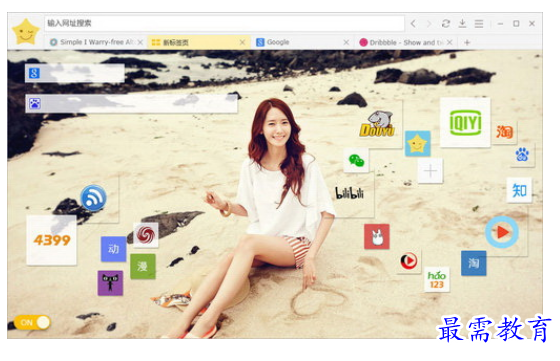Open the red swirl Phoenix tile

146,235
